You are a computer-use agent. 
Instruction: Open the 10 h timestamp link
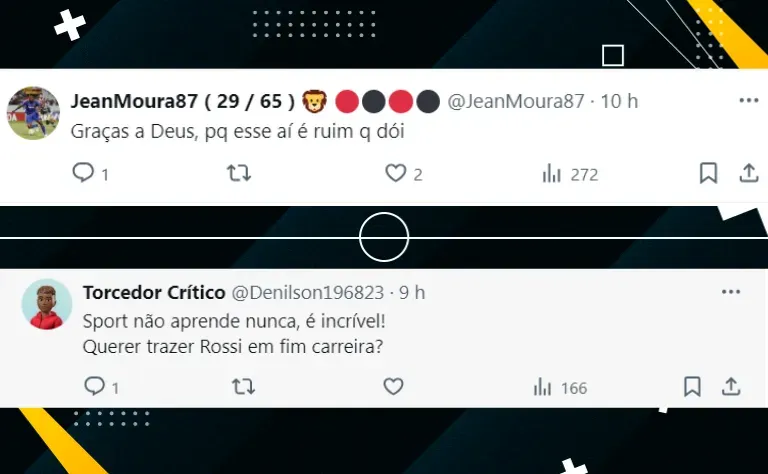pyautogui.click(x=619, y=101)
